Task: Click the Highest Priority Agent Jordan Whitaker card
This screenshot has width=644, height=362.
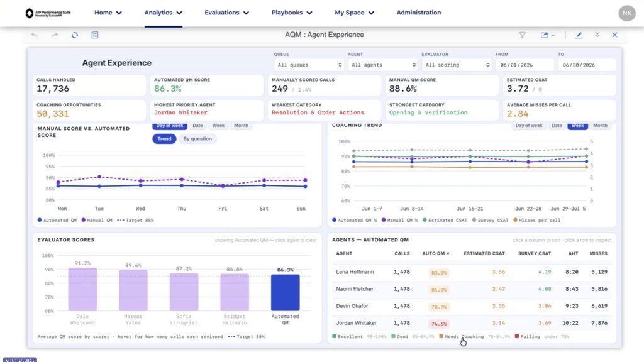Action: click(206, 109)
